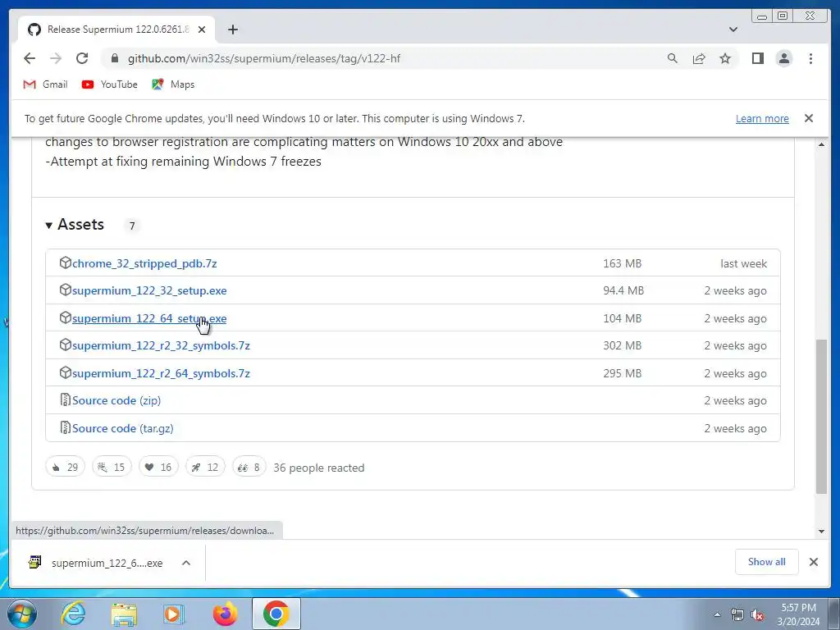Click the '36 people reacted' text
Viewport: 840px width, 630px height.
coord(319,468)
